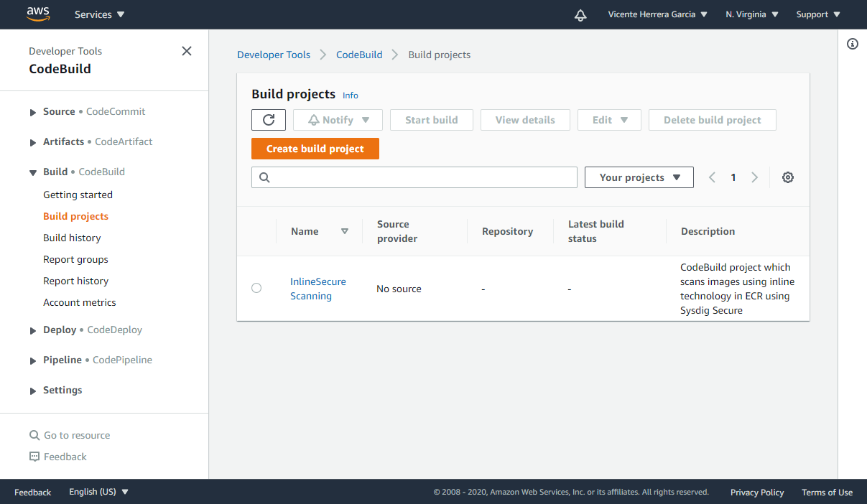Open the N. Virginia region dropdown
This screenshot has width=867, height=504.
tap(752, 14)
